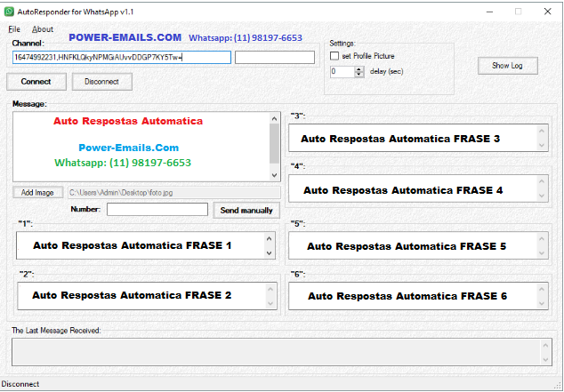Click the window resize grip corner
The height and width of the screenshot is (392, 564).
point(557,384)
